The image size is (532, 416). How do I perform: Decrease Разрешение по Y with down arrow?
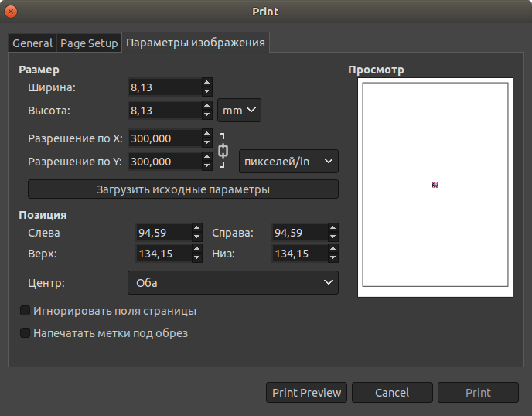pos(207,166)
